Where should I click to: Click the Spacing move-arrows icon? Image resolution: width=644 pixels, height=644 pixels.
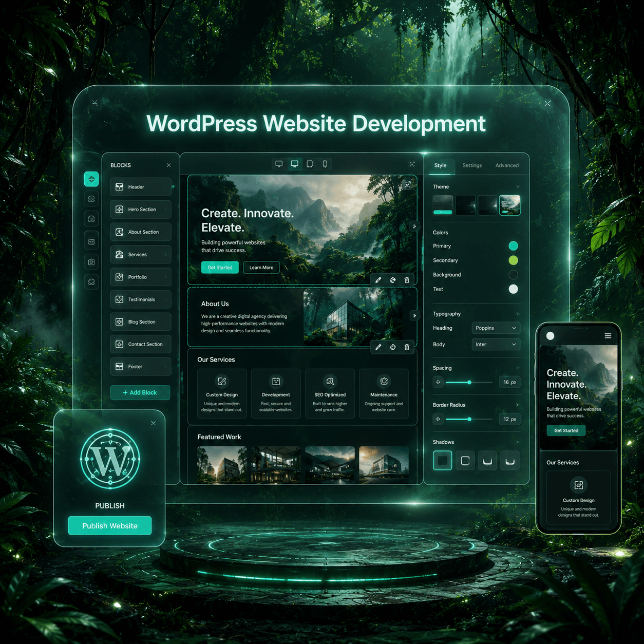tap(438, 382)
